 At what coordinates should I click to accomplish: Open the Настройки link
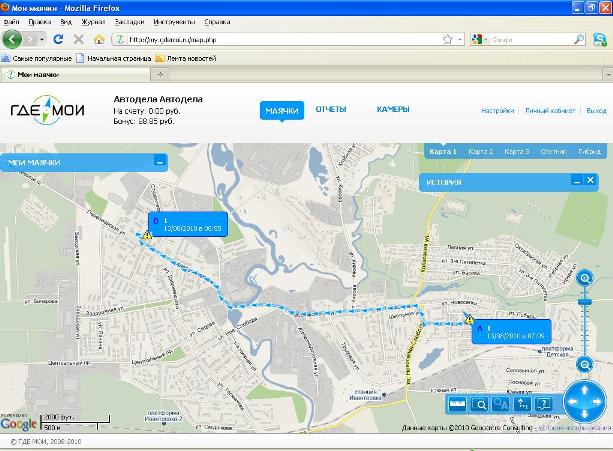(497, 111)
